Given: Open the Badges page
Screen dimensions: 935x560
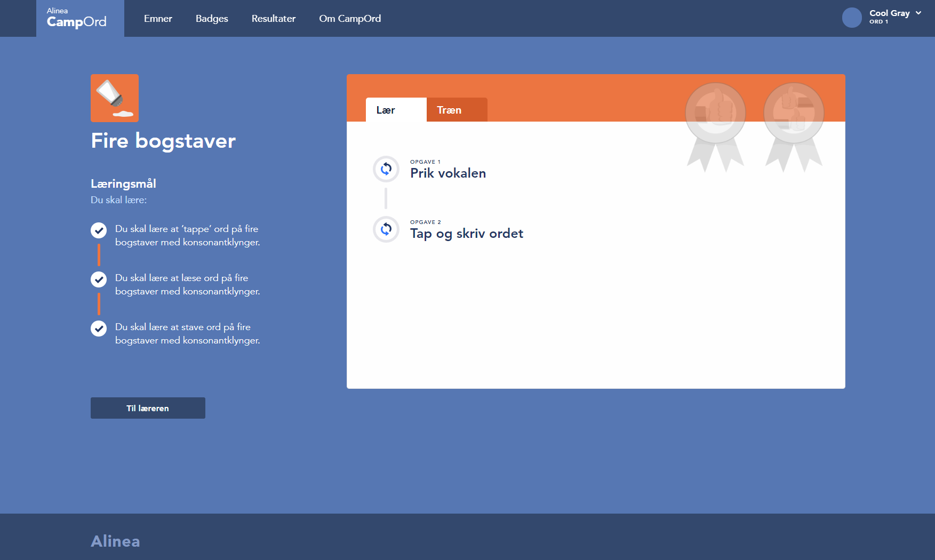Looking at the screenshot, I should [212, 19].
